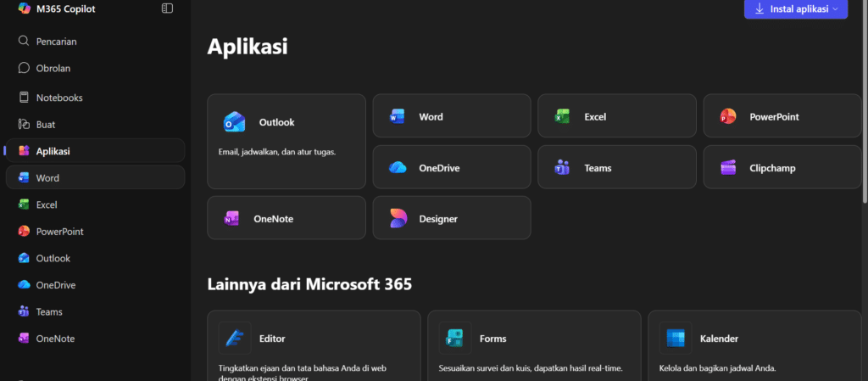868x381 pixels.
Task: Select the Buat label in the sidebar
Action: click(46, 125)
